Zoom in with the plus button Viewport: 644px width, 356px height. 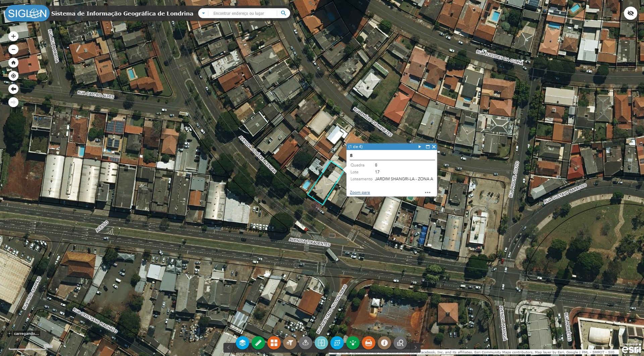pos(13,36)
